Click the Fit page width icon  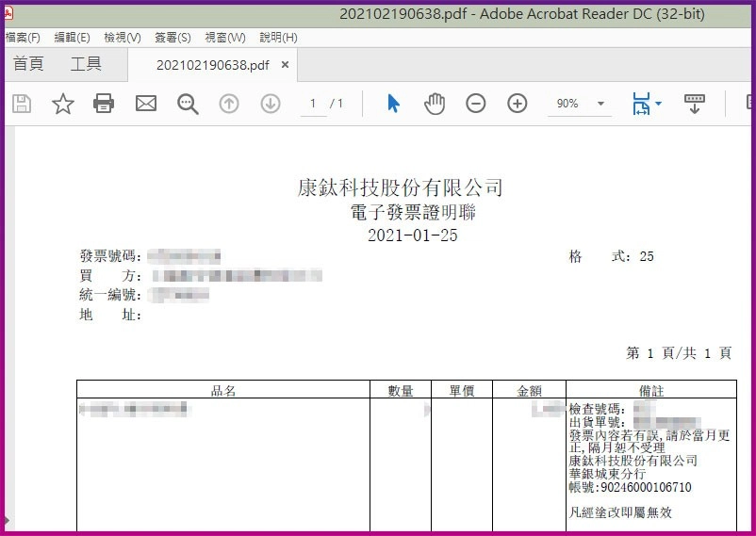click(x=641, y=104)
